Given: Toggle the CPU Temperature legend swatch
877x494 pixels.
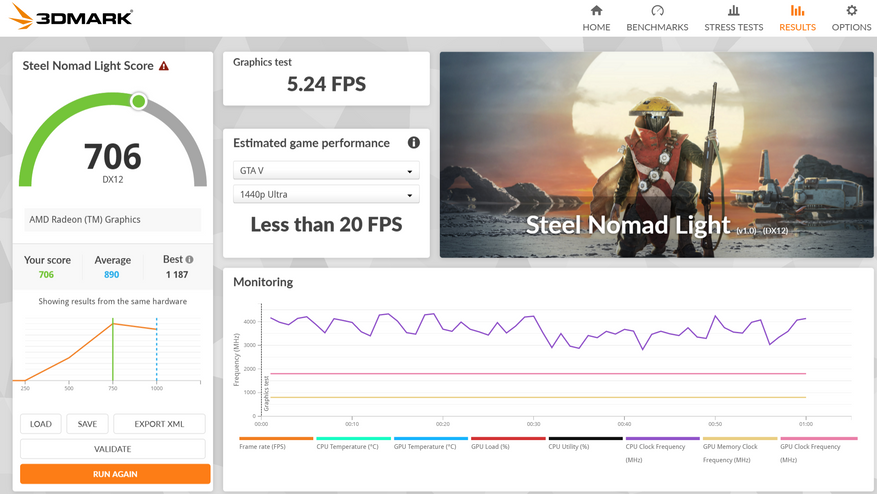Looking at the screenshot, I should tap(353, 439).
